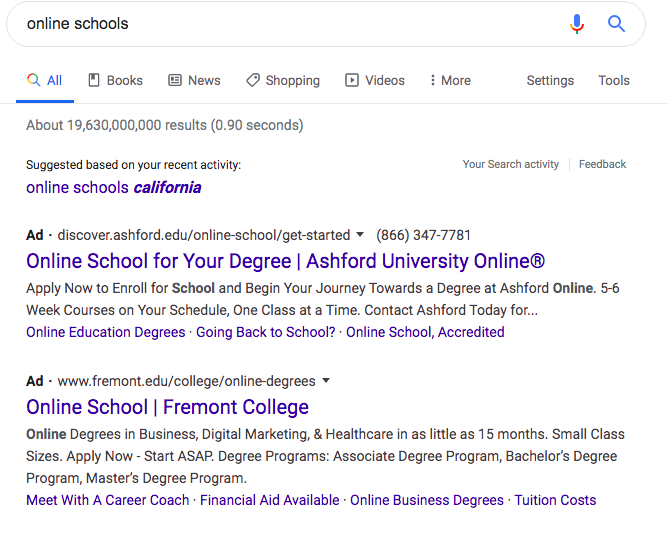Open Your Search activity link
The width and height of the screenshot is (668, 534).
pyautogui.click(x=510, y=164)
